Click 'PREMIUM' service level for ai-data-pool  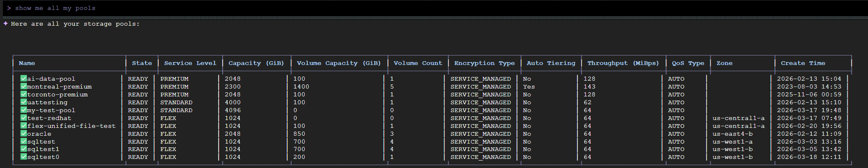pyautogui.click(x=174, y=79)
